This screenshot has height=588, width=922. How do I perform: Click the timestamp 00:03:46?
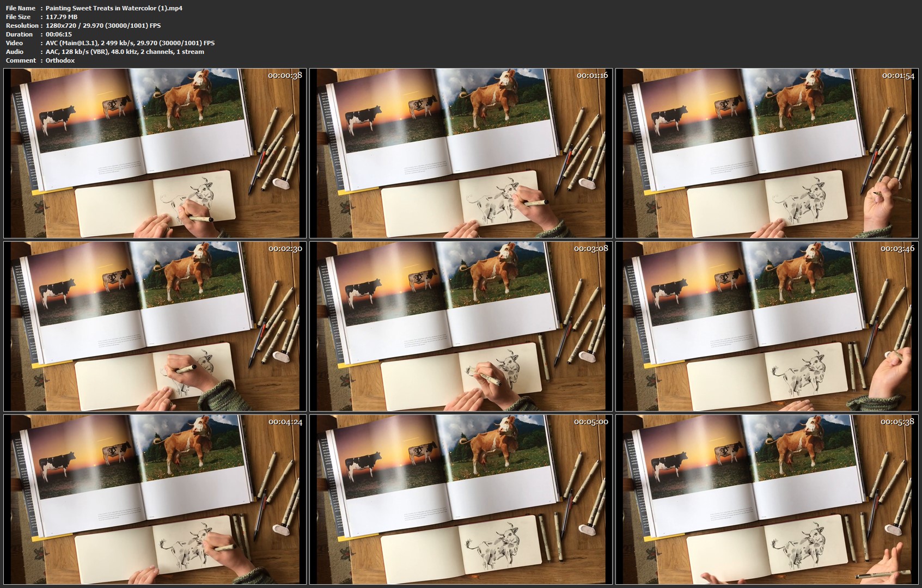(897, 248)
